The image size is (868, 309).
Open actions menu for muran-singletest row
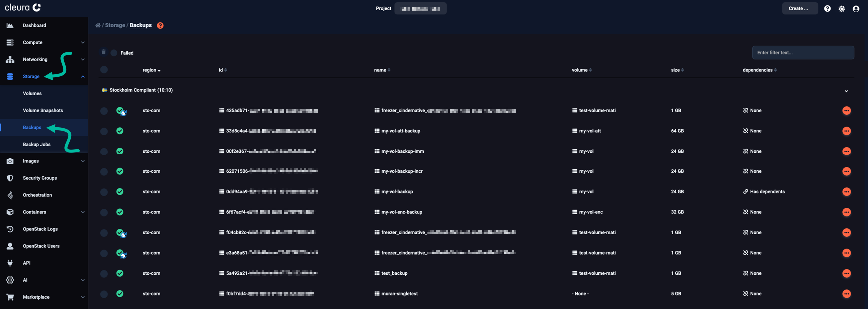tap(846, 294)
